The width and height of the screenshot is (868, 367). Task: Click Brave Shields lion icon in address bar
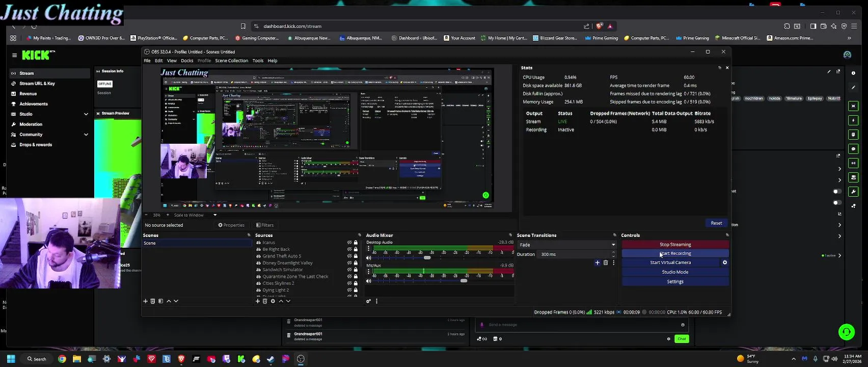pyautogui.click(x=599, y=26)
